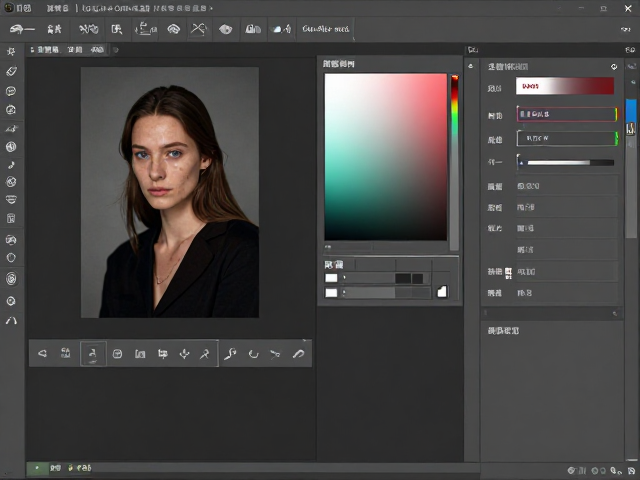
Task: Choose the hook curve icon ending the bottom toolbar
Action: [x=298, y=354]
